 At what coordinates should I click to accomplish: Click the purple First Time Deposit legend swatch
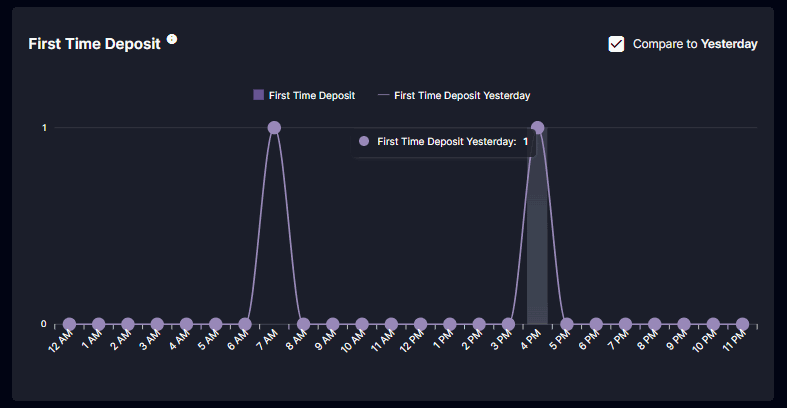(x=258, y=95)
